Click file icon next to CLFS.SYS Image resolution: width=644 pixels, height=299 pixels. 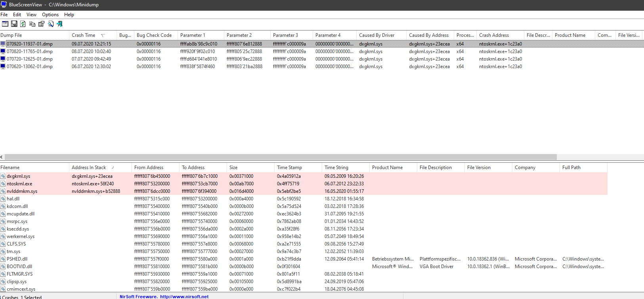[3, 244]
